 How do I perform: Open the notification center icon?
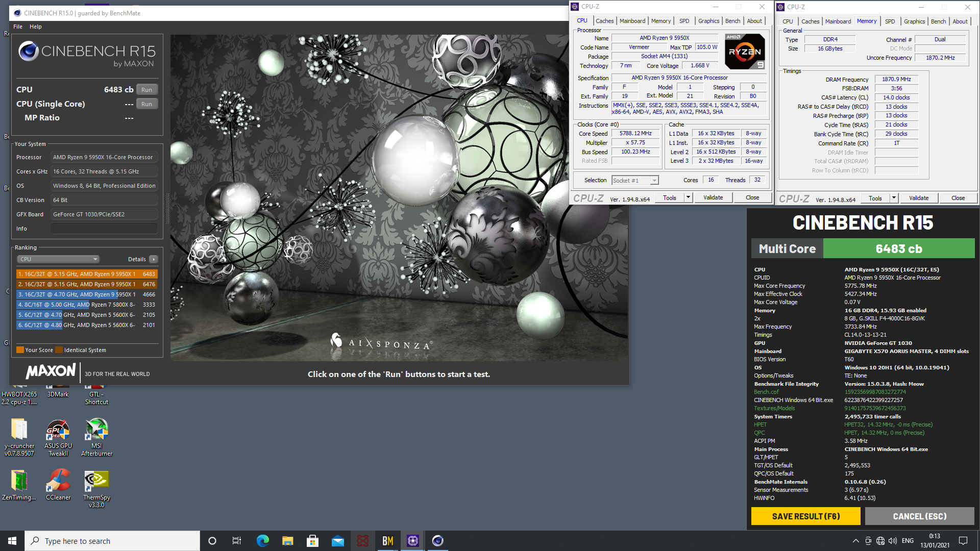point(963,541)
